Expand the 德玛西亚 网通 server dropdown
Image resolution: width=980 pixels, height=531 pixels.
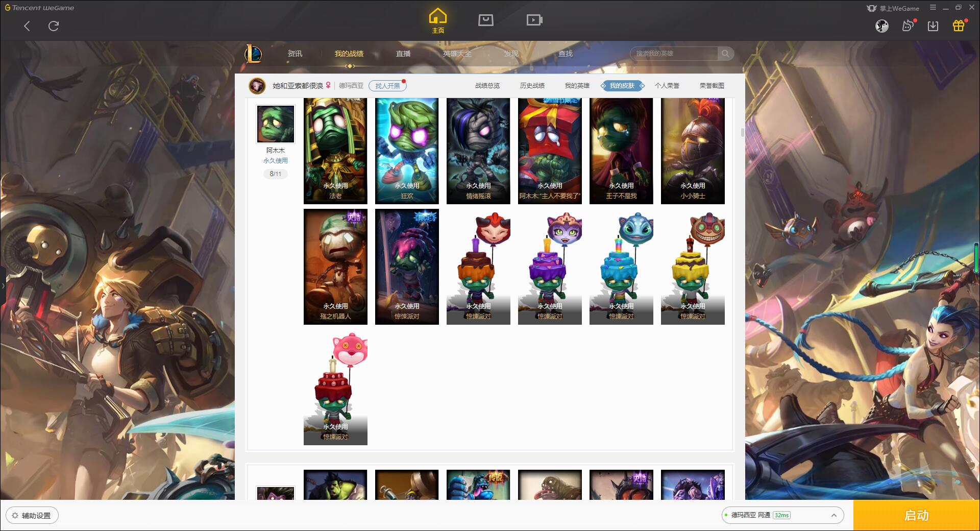(x=782, y=515)
